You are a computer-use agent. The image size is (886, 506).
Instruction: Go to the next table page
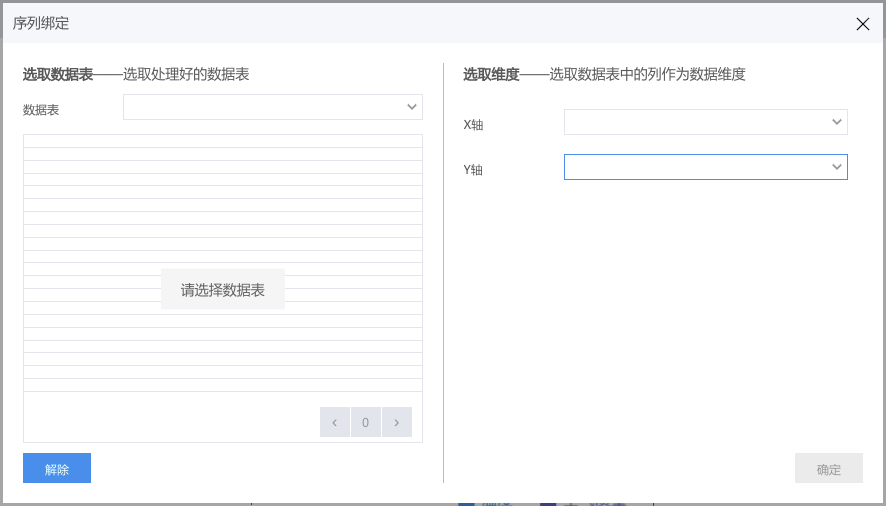pos(397,422)
